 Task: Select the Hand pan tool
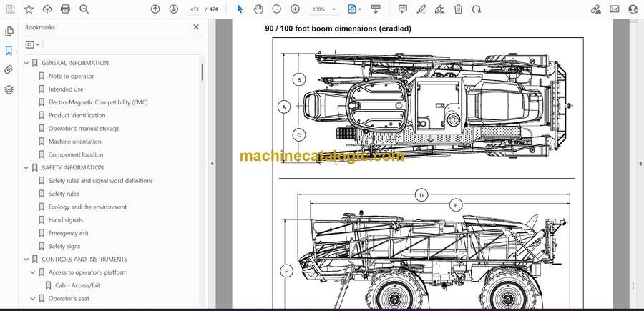click(258, 9)
